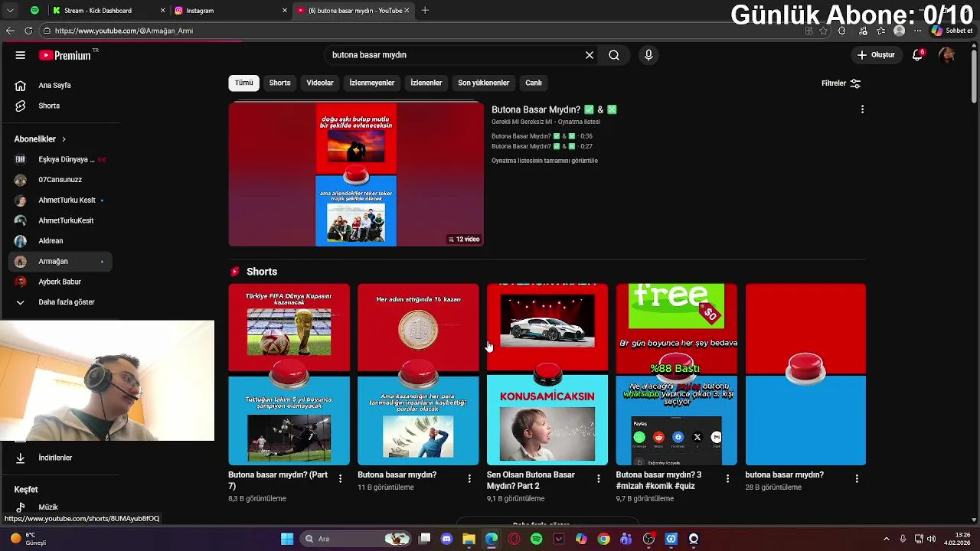Open options for 28 B görüntüleme short

click(857, 479)
